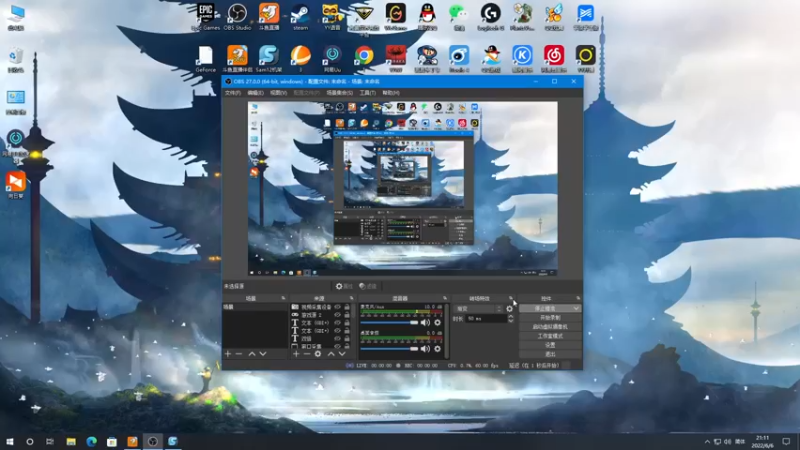The height and width of the screenshot is (450, 800).
Task: Open the GeForce desktop shortcut
Action: point(206,59)
